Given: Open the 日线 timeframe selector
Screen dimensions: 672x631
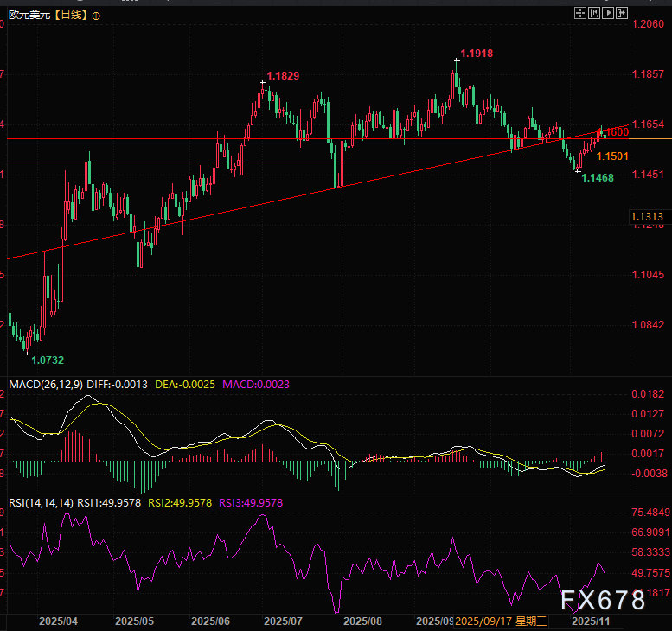Looking at the screenshot, I should click(x=69, y=16).
